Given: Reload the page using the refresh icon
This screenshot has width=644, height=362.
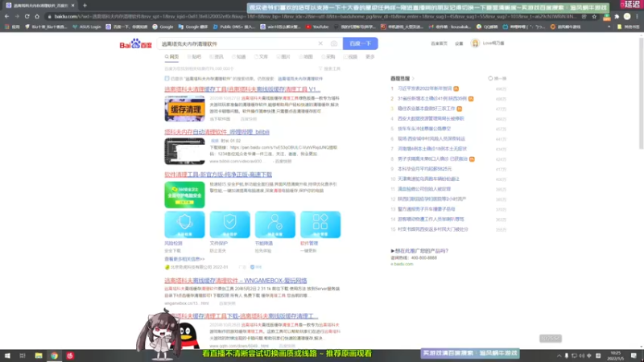Looking at the screenshot, I should 27,16.
